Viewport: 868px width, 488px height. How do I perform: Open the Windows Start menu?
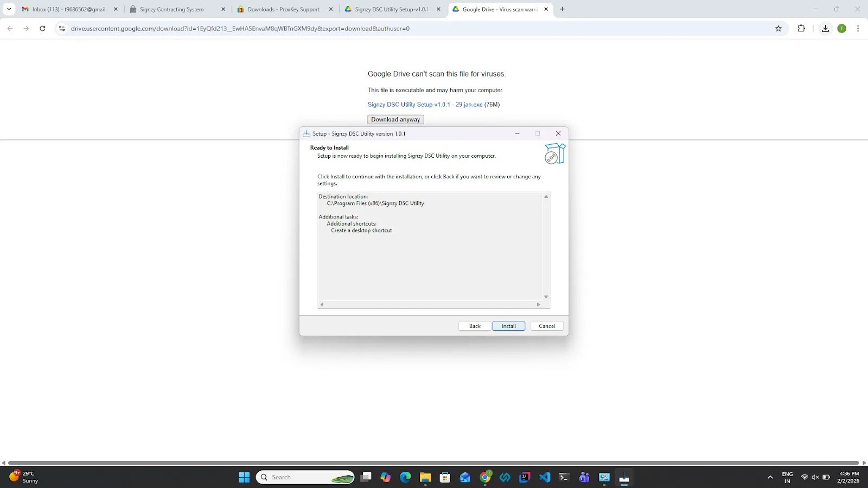point(244,477)
